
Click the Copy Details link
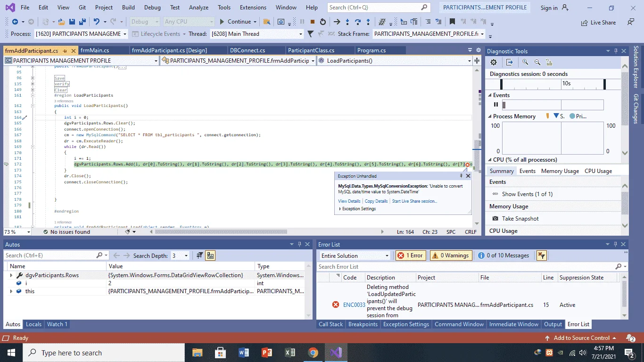coord(376,201)
